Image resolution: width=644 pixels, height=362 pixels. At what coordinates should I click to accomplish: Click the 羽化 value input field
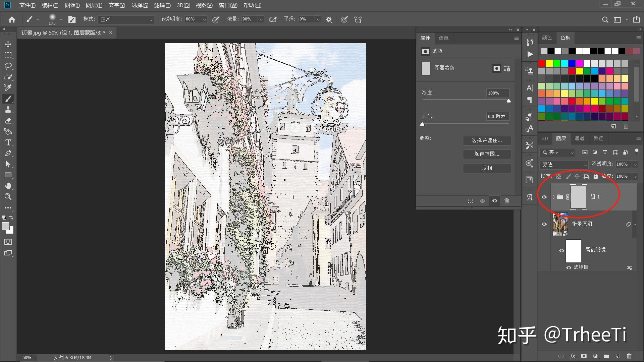498,116
